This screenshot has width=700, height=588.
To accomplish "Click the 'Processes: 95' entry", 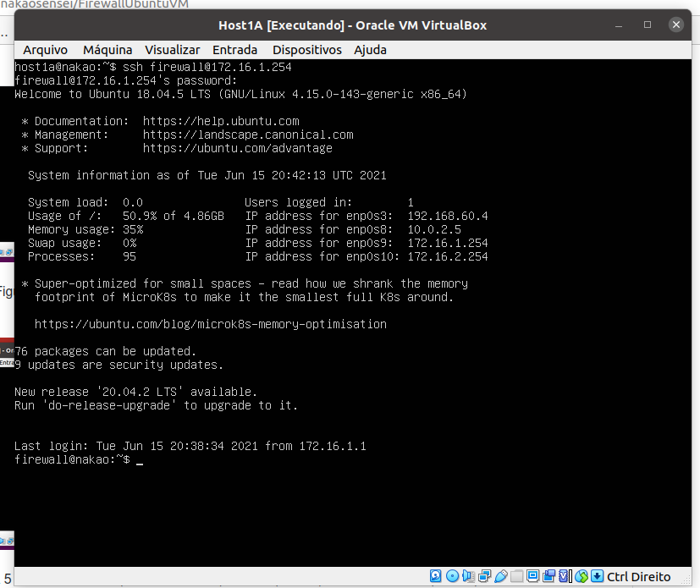I will [82, 256].
